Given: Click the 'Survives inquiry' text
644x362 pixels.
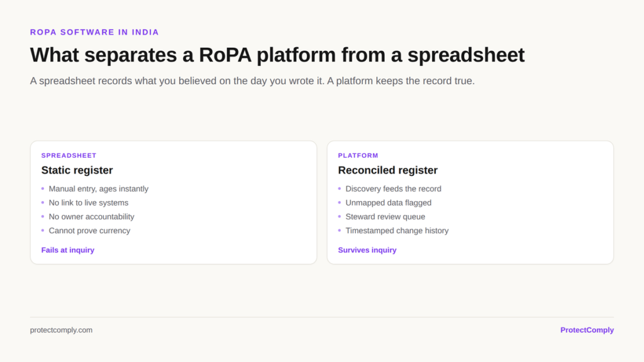Looking at the screenshot, I should coord(367,250).
